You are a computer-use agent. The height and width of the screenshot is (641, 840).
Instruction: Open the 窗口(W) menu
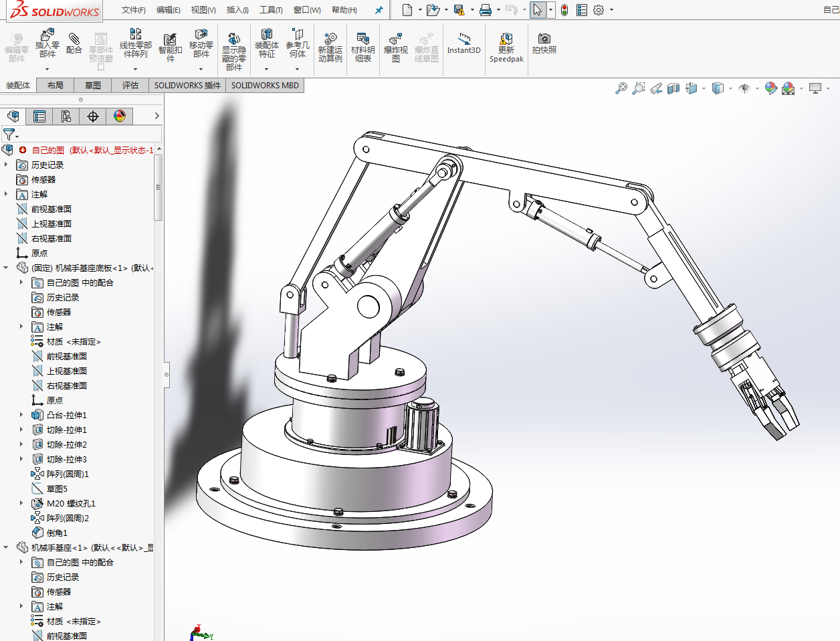coord(307,10)
